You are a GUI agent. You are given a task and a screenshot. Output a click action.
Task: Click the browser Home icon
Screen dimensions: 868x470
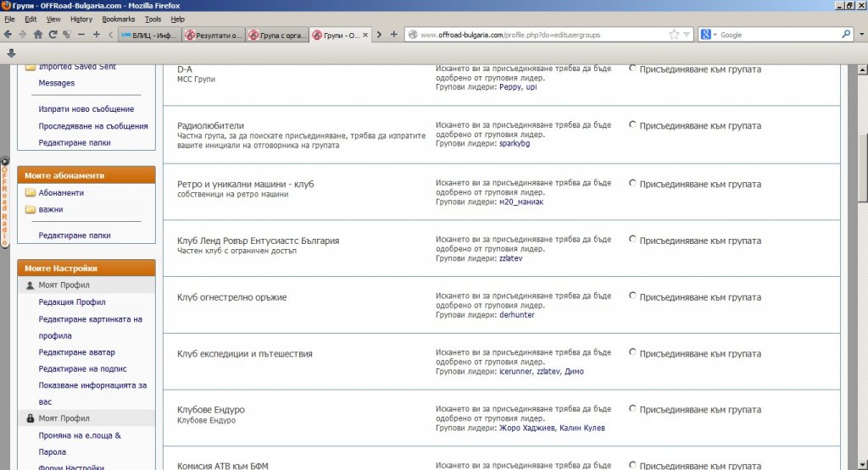pos(37,35)
